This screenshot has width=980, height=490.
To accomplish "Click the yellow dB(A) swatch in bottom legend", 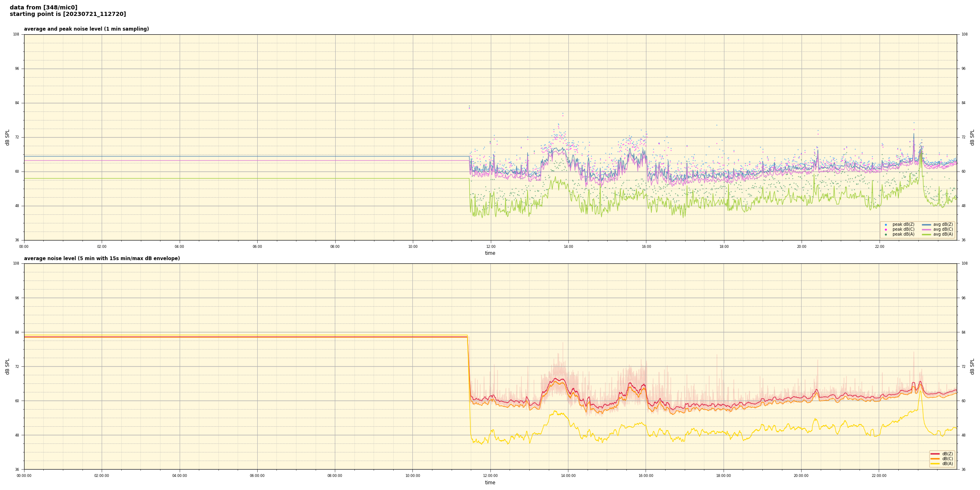I will 935,463.
